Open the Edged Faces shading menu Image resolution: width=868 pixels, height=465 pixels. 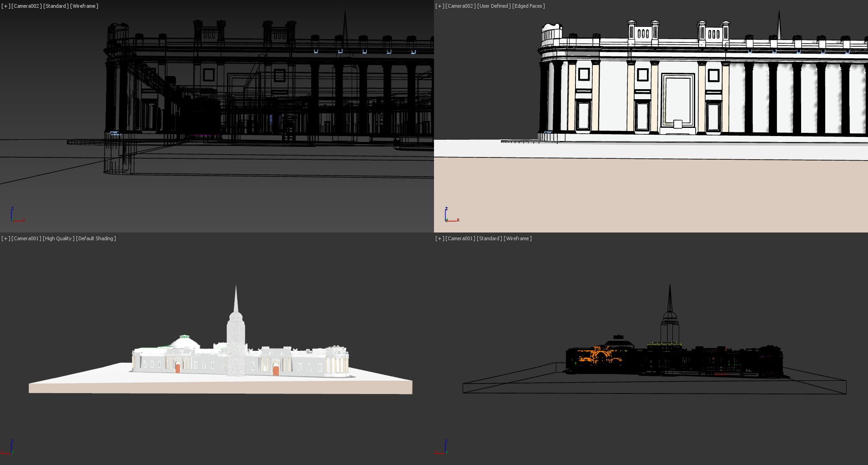click(529, 6)
